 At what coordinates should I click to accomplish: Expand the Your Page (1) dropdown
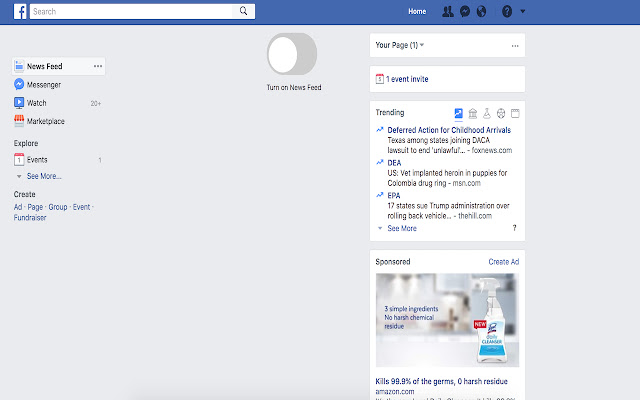[x=400, y=45]
